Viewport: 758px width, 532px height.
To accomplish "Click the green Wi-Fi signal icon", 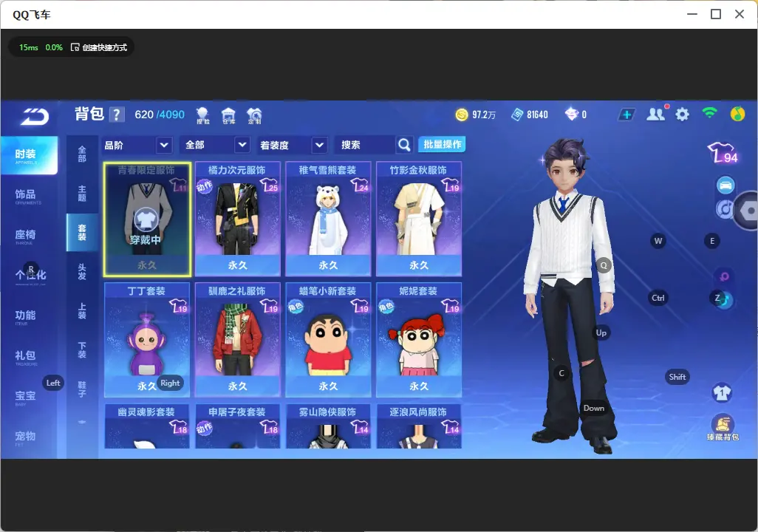I will [709, 114].
